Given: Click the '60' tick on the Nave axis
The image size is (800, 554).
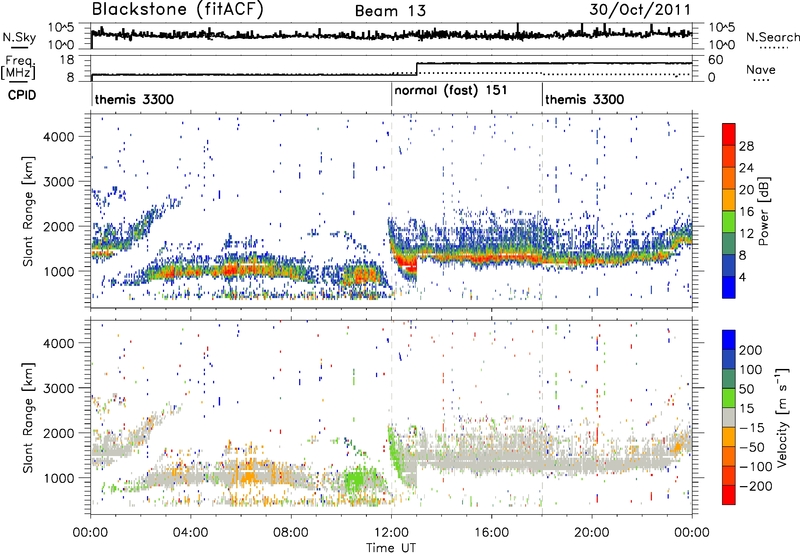Looking at the screenshot, I should 715,60.
